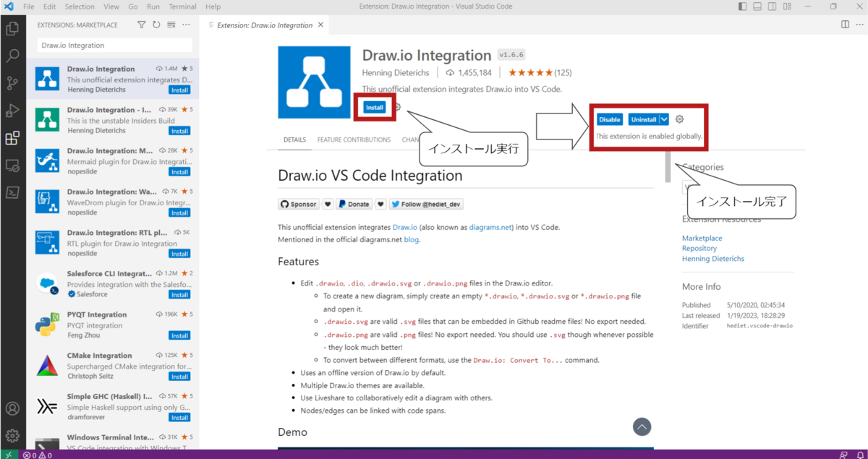Viewport: 868px width, 459px height.
Task: Open the Marketplace resource link
Action: (x=702, y=238)
